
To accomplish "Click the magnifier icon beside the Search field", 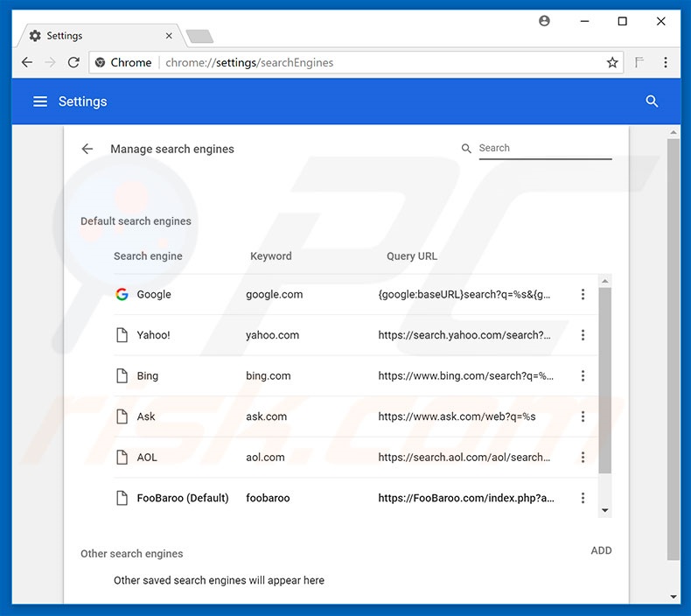I will point(466,149).
